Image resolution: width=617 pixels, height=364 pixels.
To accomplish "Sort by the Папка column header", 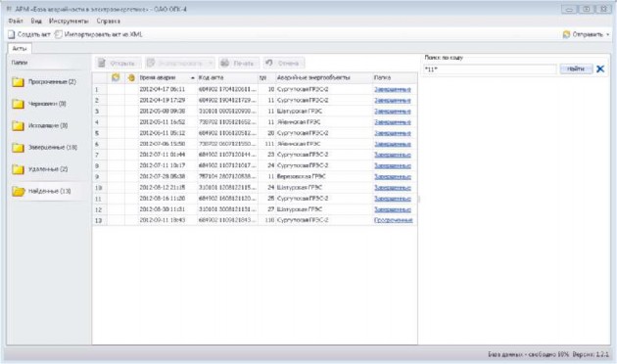I will coord(395,78).
